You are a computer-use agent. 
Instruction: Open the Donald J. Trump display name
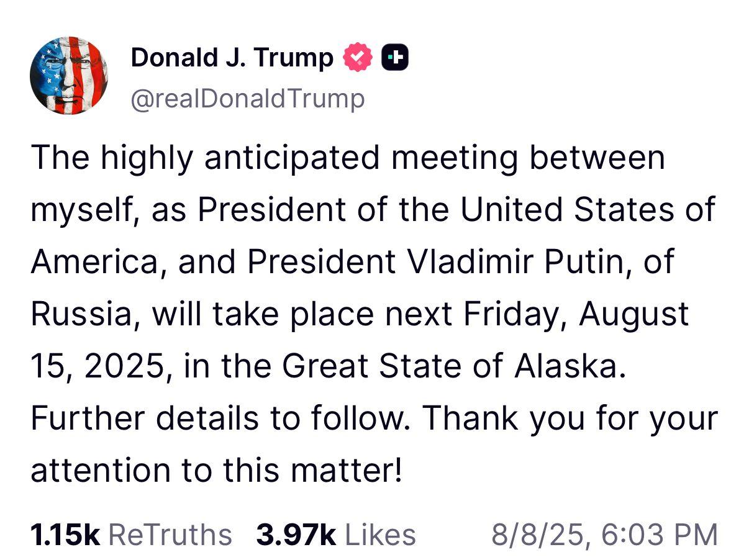pos(232,58)
